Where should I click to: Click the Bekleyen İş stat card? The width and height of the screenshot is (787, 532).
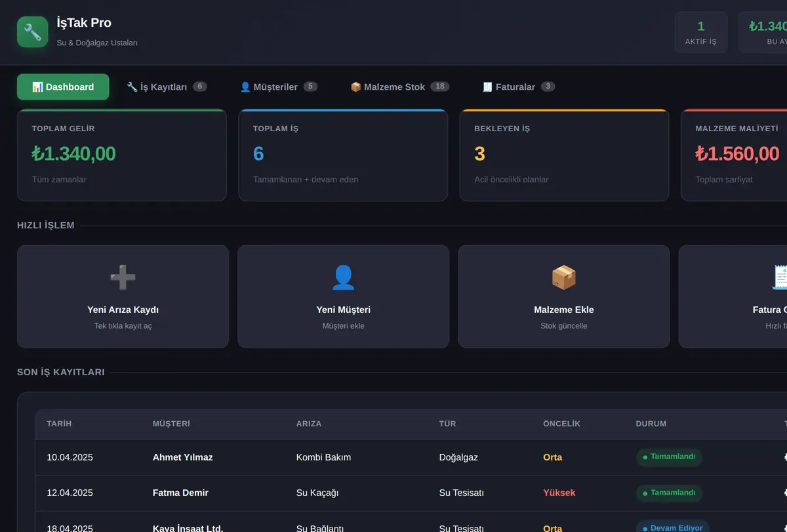point(564,155)
